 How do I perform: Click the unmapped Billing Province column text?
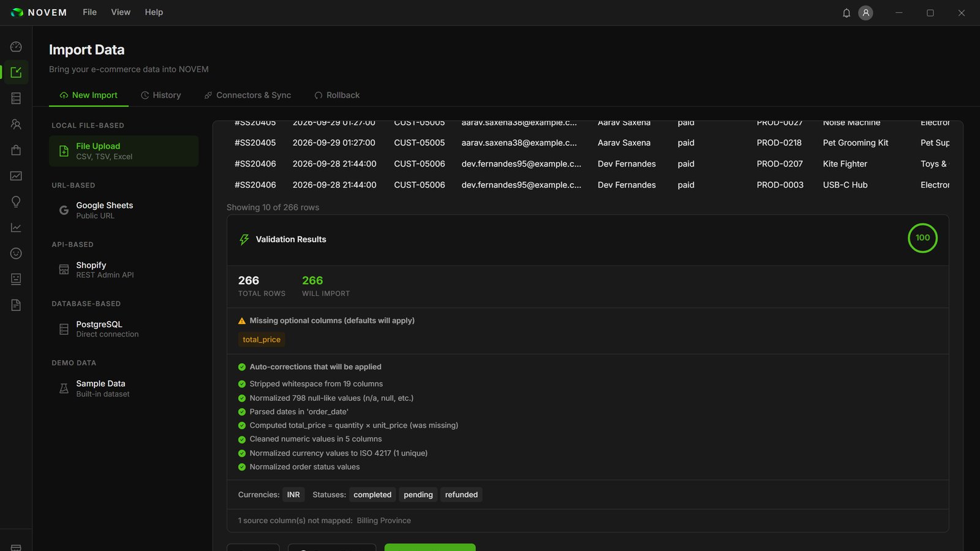coord(384,520)
